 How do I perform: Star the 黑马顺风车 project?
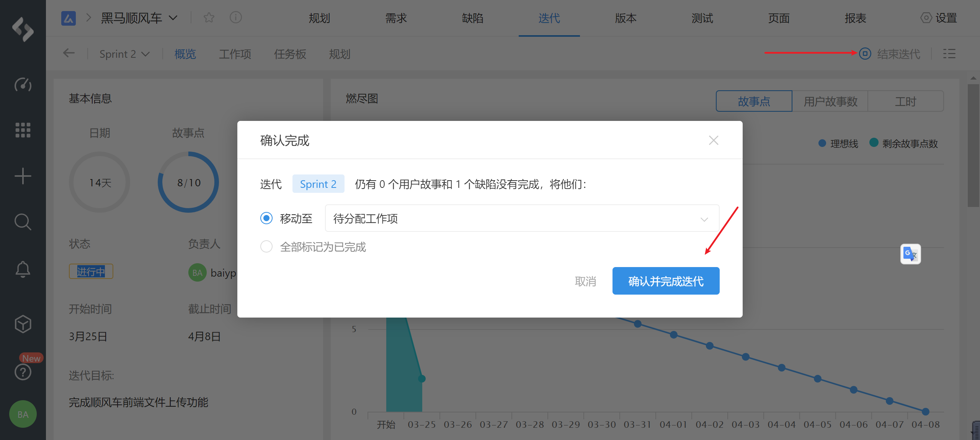tap(209, 18)
